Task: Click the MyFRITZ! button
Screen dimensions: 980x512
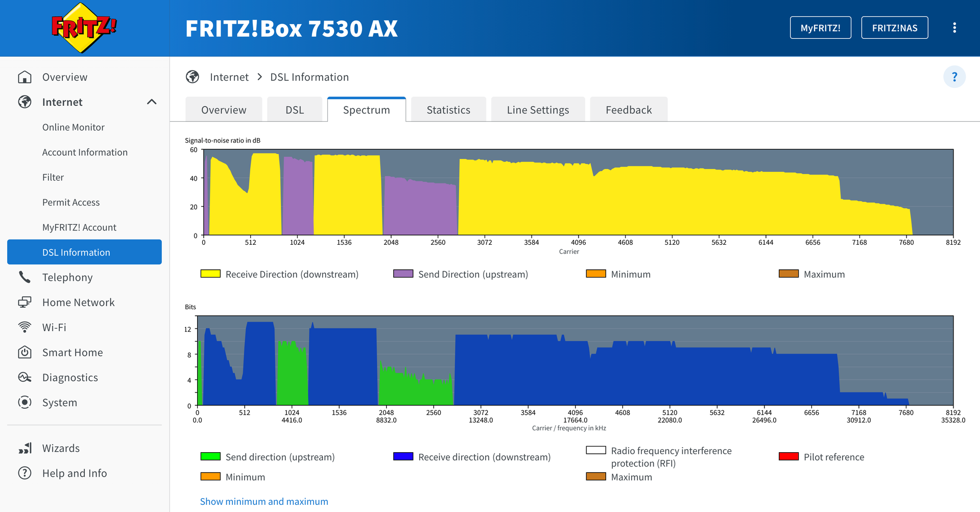Action: [820, 28]
